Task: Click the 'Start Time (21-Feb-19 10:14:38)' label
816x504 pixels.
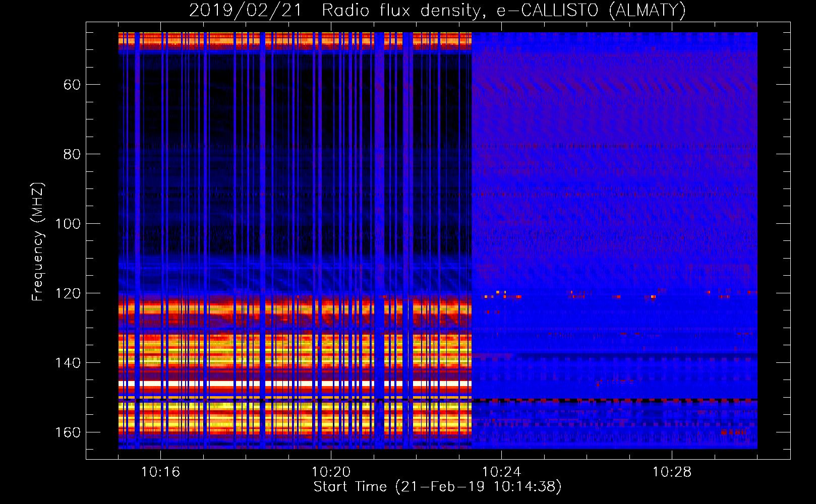Action: 437,487
